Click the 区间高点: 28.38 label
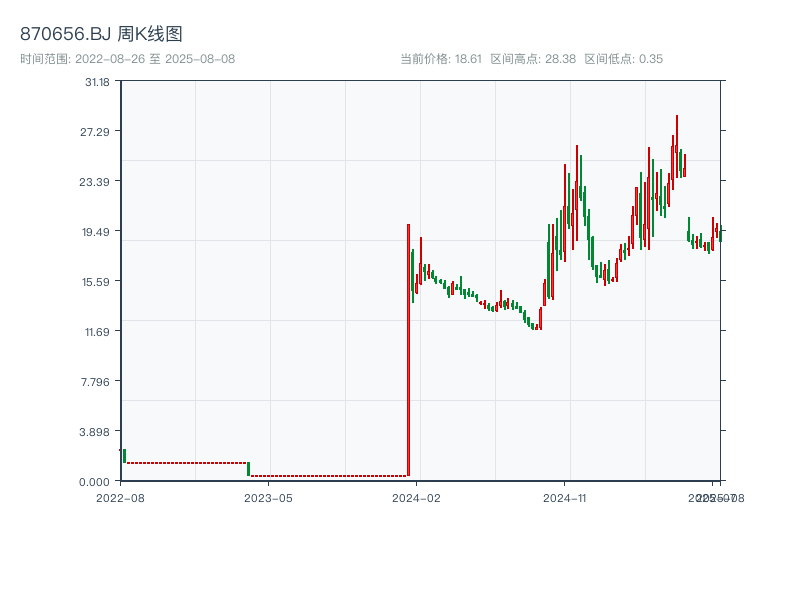800x600 pixels. 533,59
